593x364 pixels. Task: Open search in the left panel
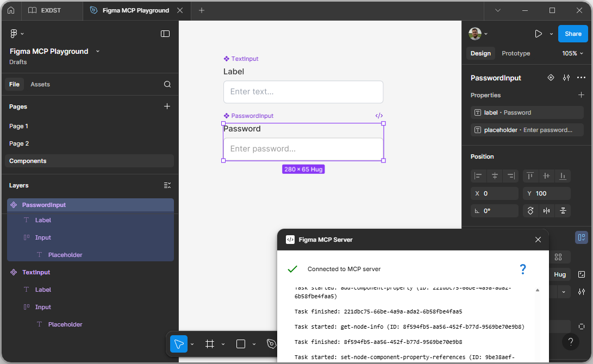point(167,84)
